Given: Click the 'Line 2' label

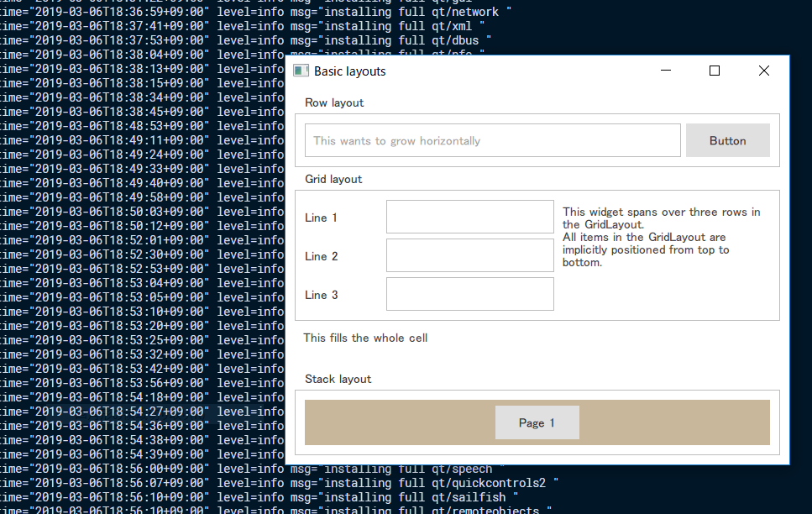Looking at the screenshot, I should coord(321,256).
